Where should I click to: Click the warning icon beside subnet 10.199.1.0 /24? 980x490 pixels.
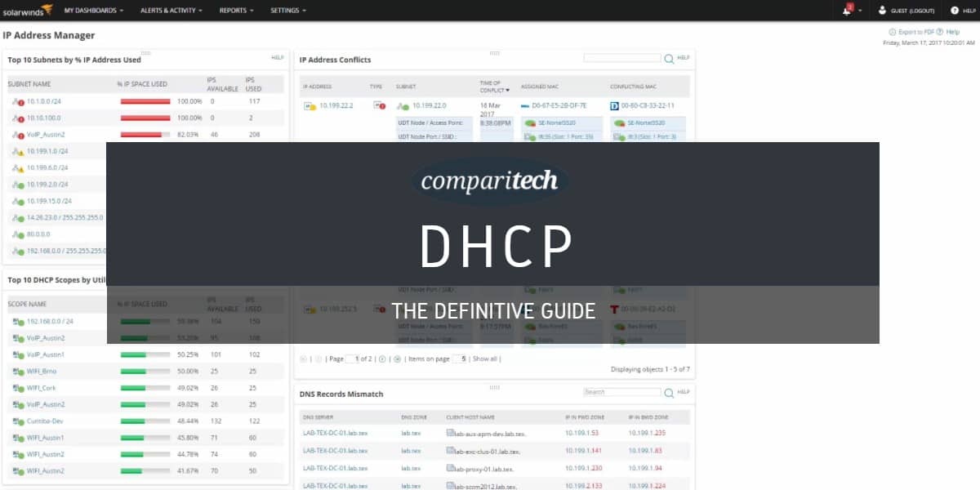coord(18,151)
